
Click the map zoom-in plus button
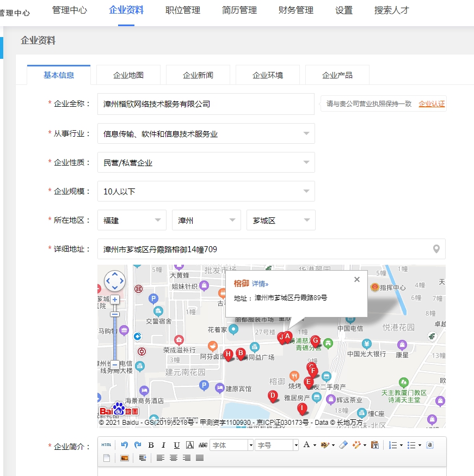click(115, 300)
